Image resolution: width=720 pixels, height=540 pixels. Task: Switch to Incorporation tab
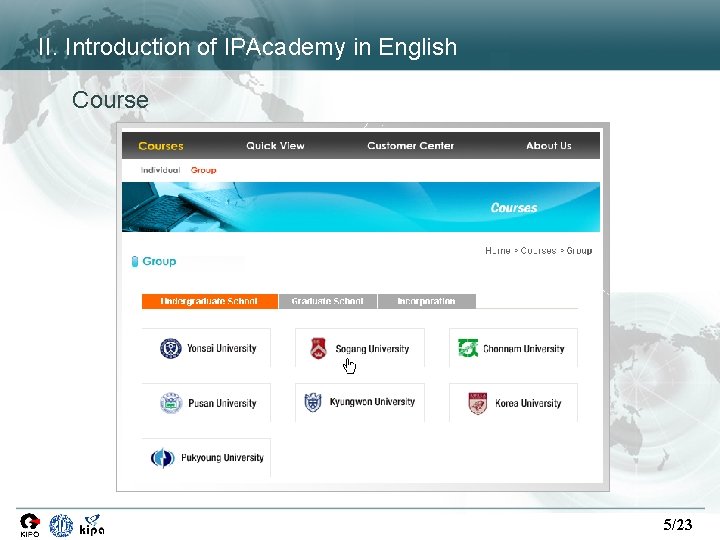pyautogui.click(x=427, y=301)
